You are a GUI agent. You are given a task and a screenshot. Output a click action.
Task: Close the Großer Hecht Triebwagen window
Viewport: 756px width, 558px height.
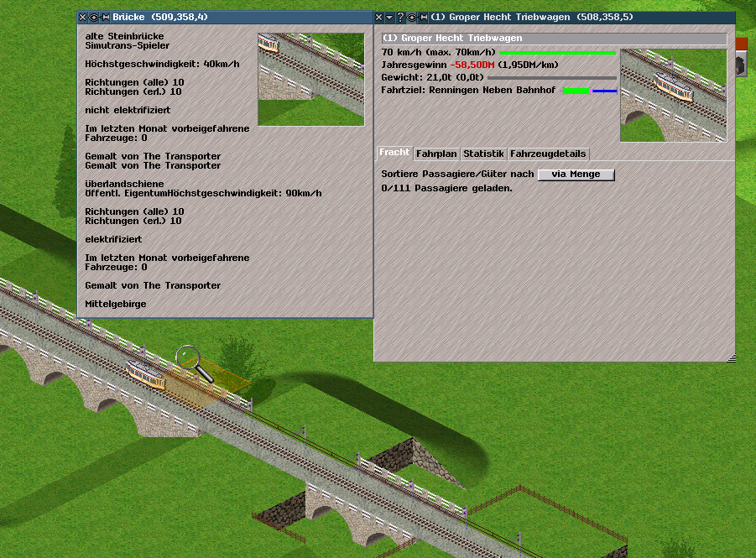(x=379, y=18)
